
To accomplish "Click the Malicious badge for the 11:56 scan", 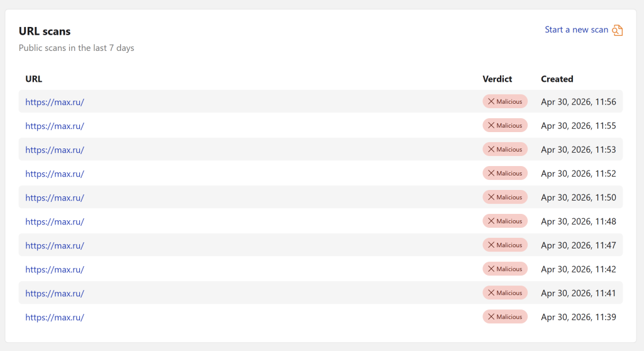I will click(x=505, y=101).
